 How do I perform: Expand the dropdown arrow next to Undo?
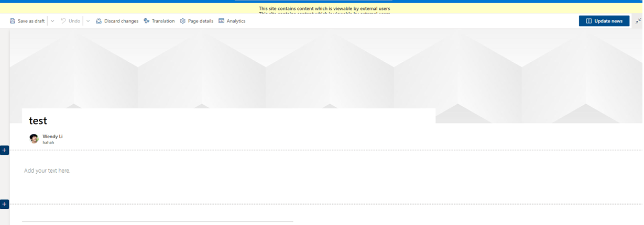pos(88,21)
